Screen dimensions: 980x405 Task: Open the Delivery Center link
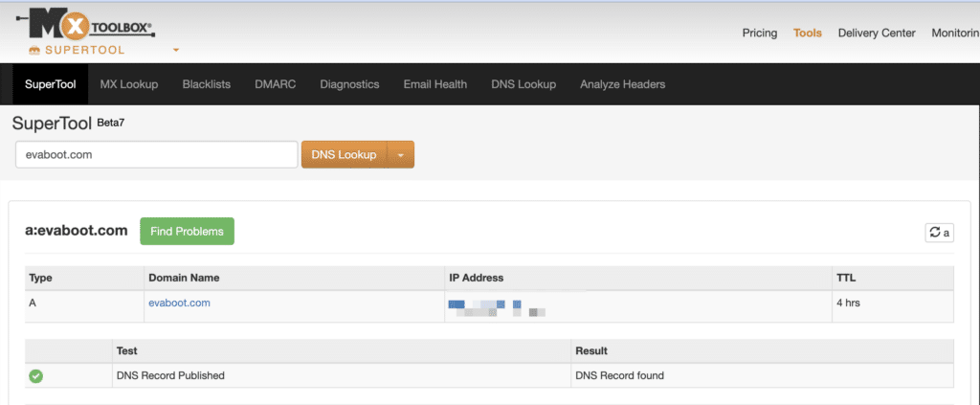coord(877,34)
